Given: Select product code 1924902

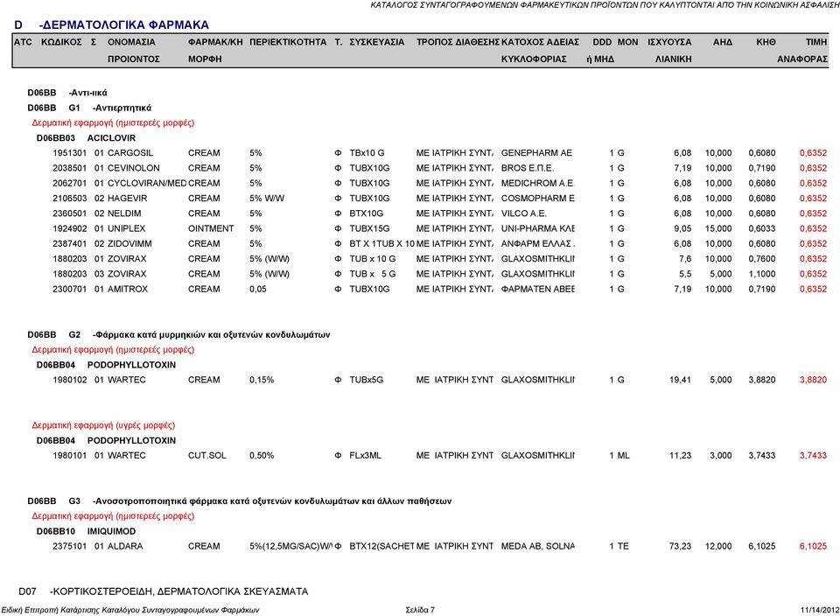Looking at the screenshot, I should click(x=70, y=228).
